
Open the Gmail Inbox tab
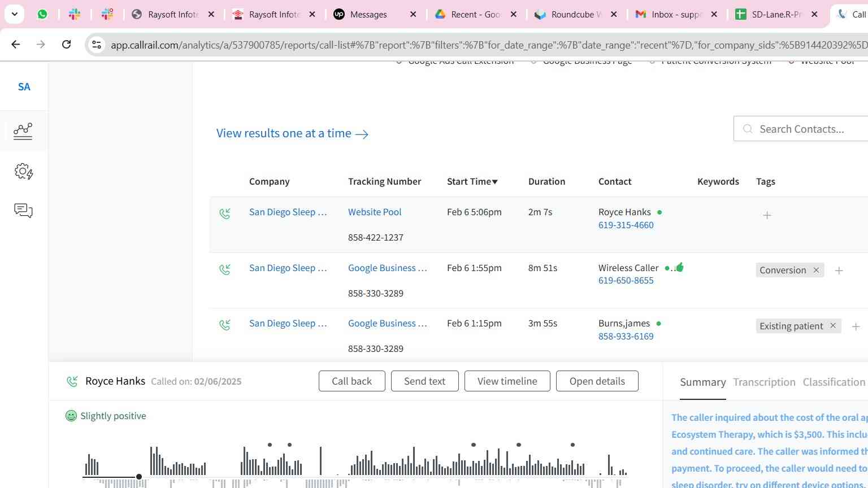(675, 14)
